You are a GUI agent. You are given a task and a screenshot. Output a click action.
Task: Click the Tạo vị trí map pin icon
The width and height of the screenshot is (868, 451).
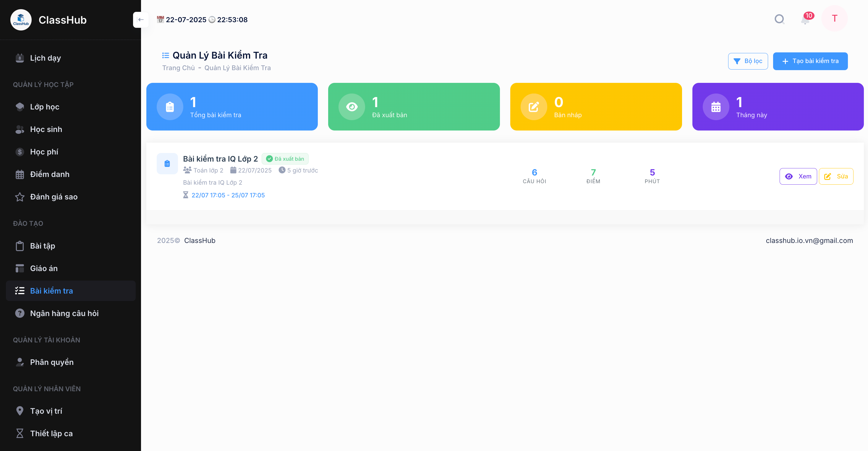20,411
